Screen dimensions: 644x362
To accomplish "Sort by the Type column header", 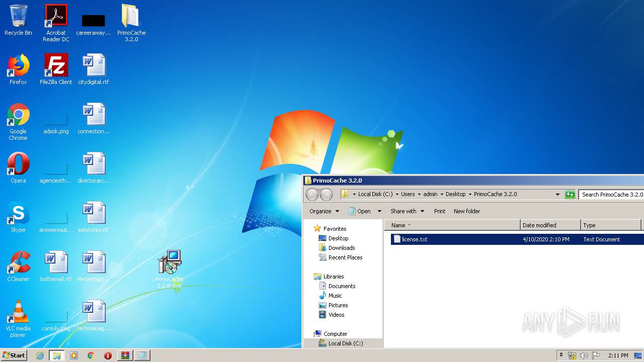I will [x=611, y=225].
